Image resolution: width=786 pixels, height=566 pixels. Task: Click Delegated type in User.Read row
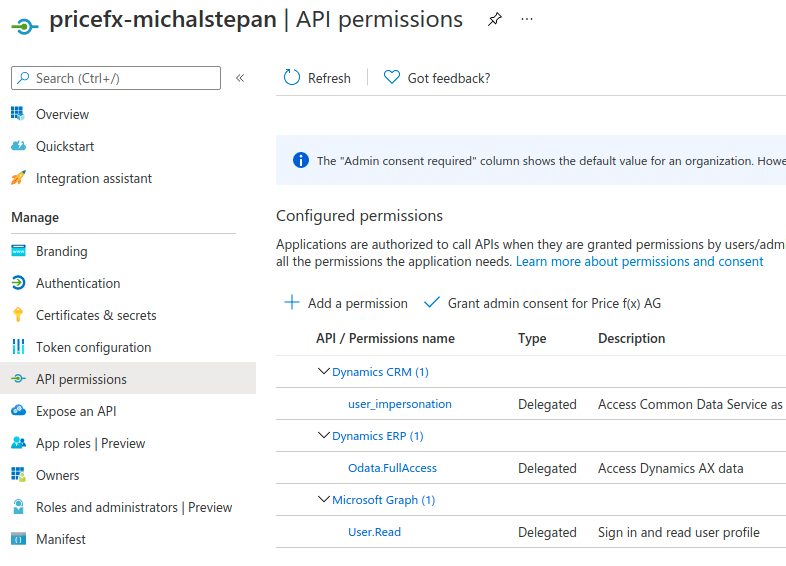[x=547, y=532]
